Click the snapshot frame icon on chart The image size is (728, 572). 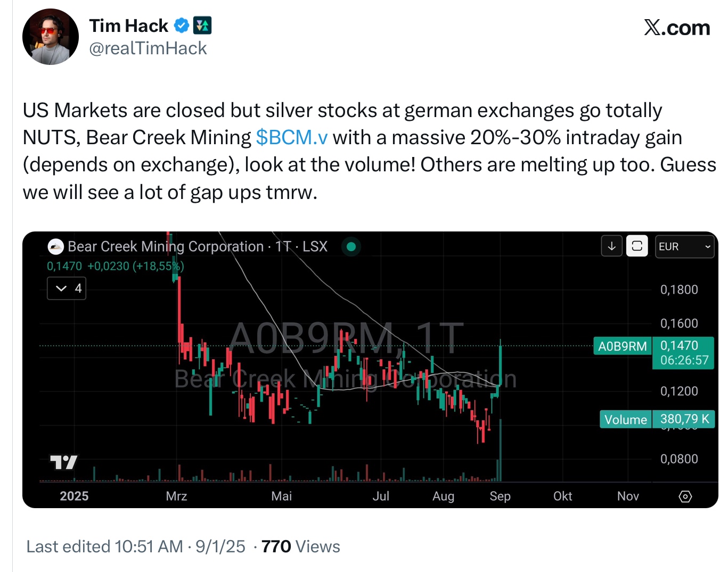pyautogui.click(x=637, y=246)
